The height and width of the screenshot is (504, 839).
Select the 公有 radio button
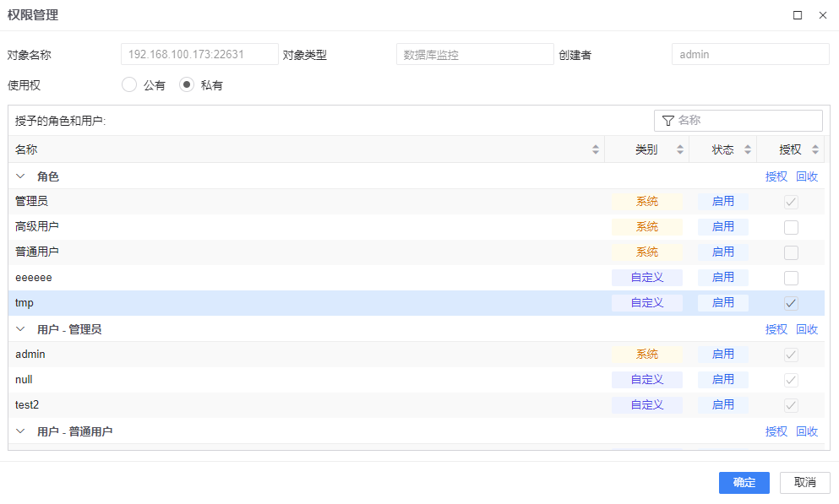point(129,85)
